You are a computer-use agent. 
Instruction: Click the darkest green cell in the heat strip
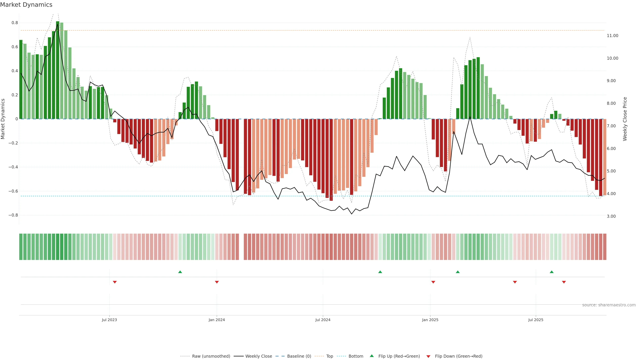(x=58, y=247)
